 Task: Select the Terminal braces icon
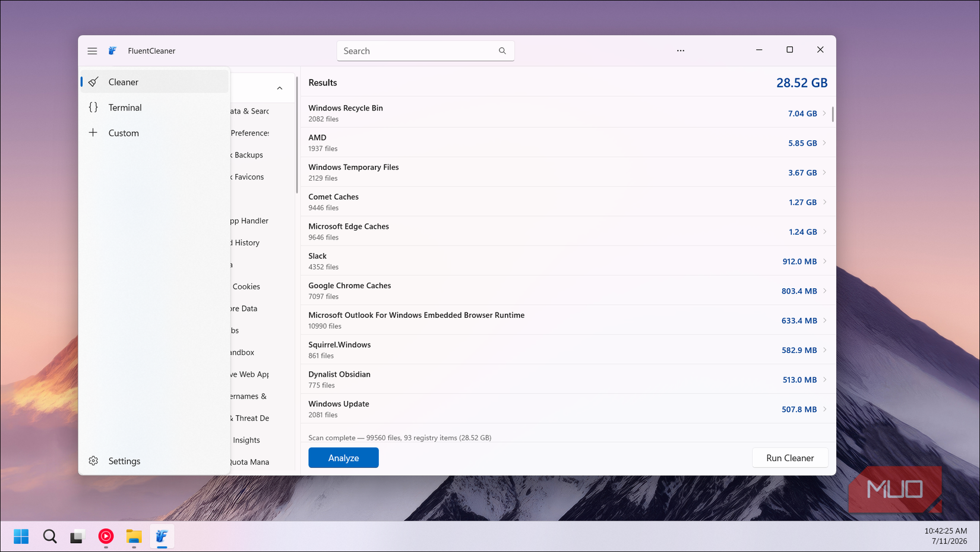point(93,108)
